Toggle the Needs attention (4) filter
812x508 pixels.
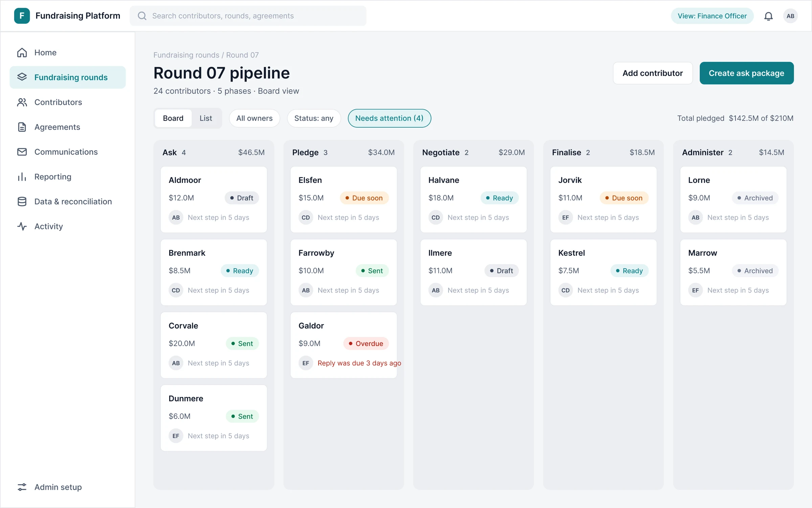click(389, 118)
